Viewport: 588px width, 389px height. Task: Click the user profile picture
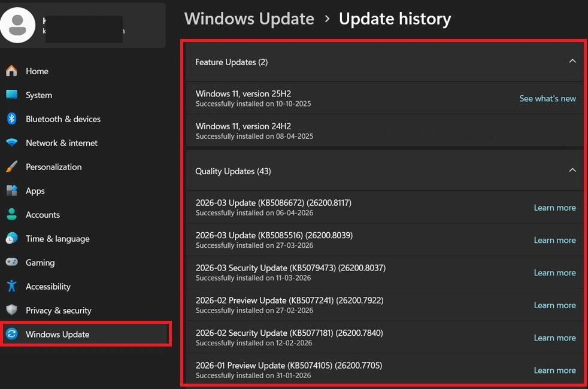18,25
